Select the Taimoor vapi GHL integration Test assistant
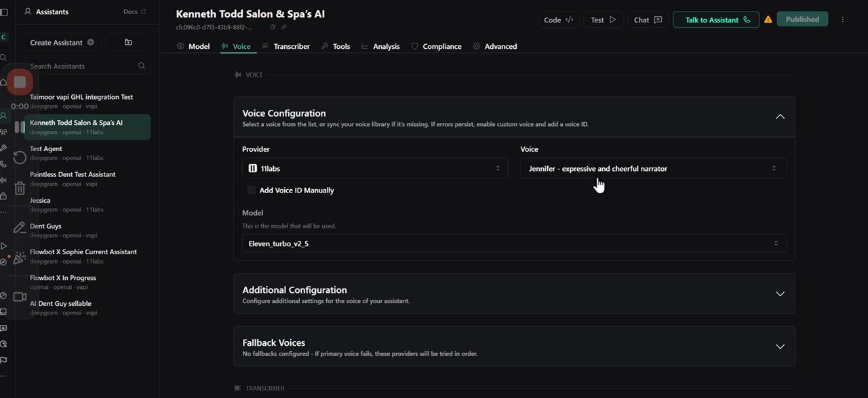The image size is (868, 398). [x=87, y=101]
